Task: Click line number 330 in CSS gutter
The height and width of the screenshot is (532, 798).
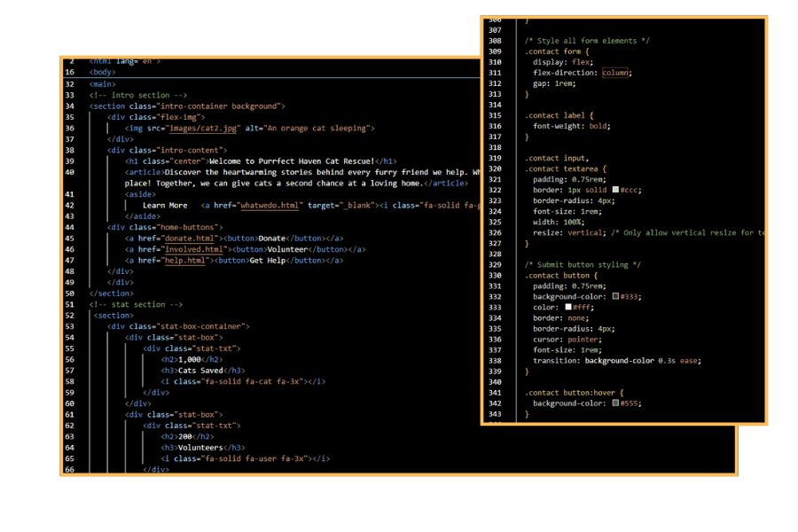Action: pos(495,275)
